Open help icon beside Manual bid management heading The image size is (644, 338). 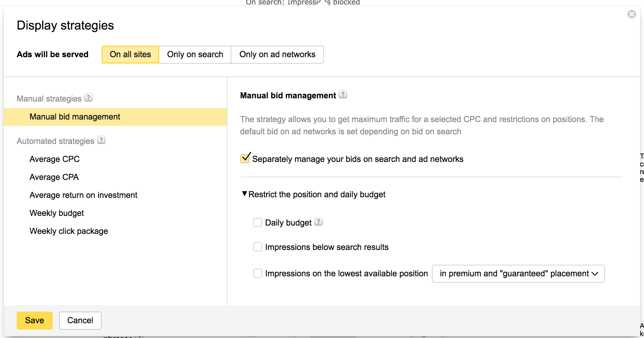[343, 94]
